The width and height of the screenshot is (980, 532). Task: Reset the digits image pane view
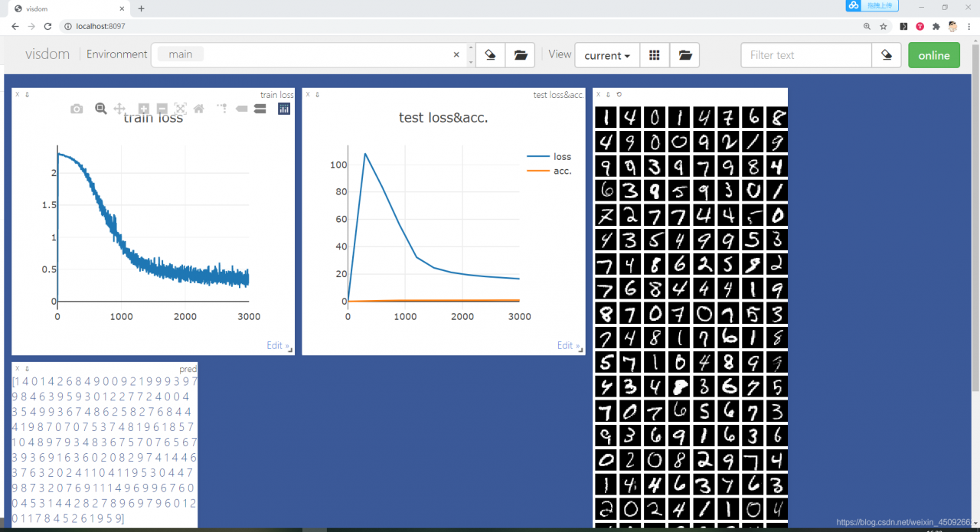(x=619, y=95)
